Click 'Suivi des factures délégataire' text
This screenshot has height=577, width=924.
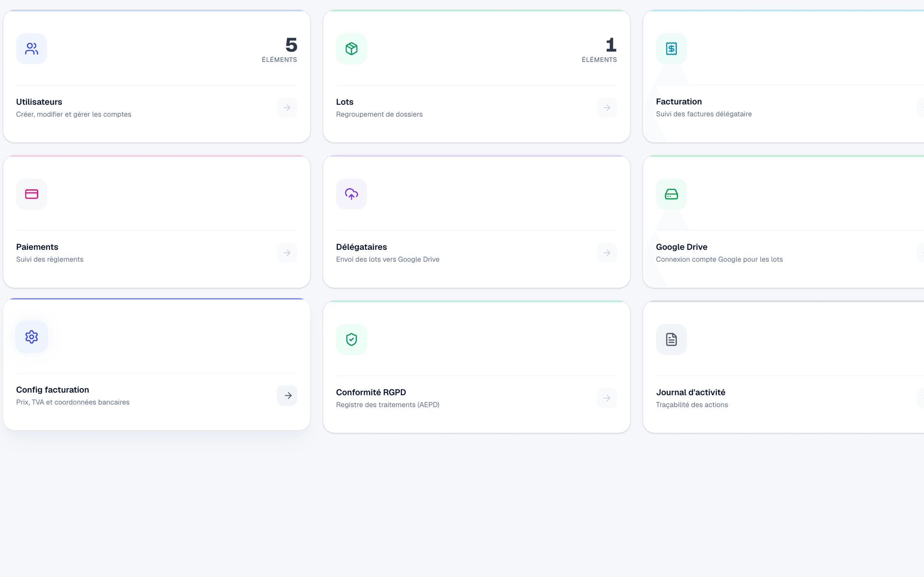click(x=704, y=114)
